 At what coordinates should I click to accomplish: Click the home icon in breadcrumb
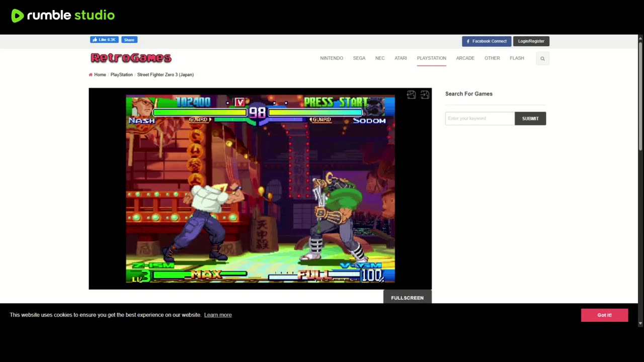91,74
